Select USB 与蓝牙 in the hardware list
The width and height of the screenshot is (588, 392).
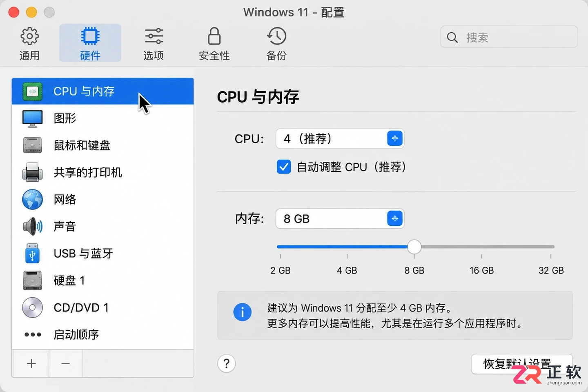[102, 253]
